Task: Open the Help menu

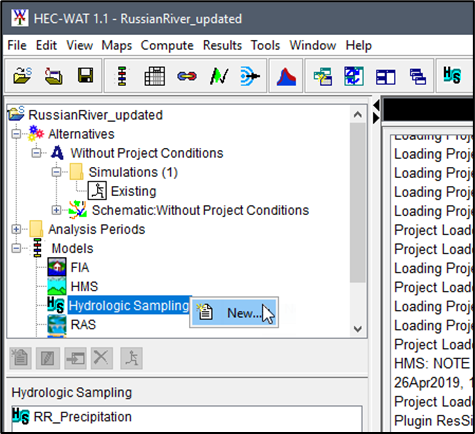Action: click(358, 45)
